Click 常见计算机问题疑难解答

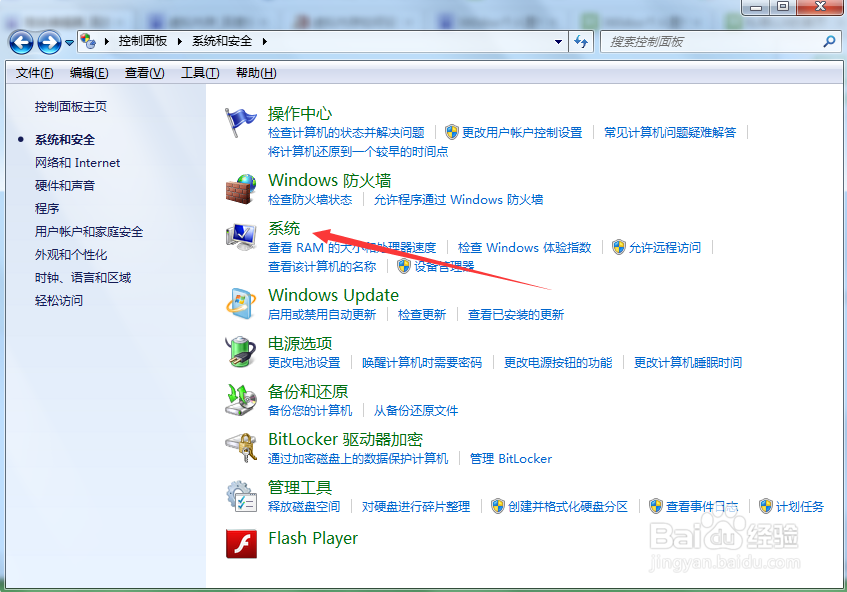670,132
